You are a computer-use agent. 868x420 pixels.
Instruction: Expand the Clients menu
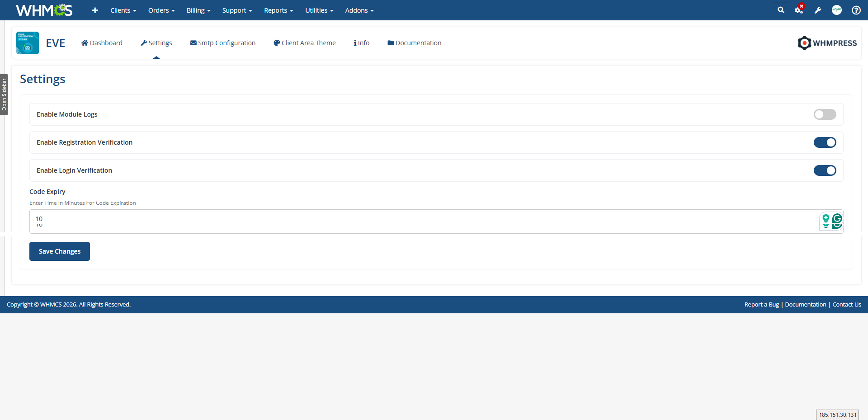click(123, 10)
